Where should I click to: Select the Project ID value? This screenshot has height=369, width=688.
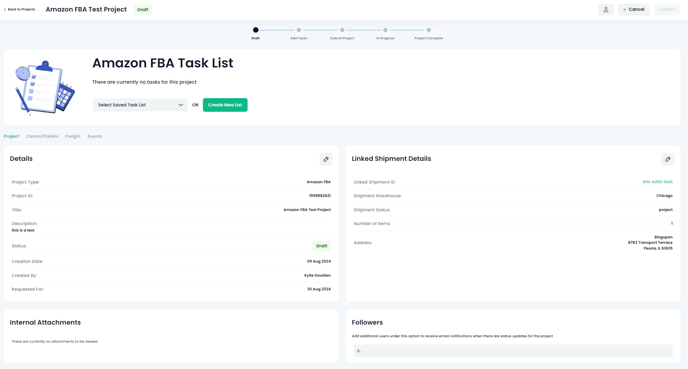[x=320, y=196]
